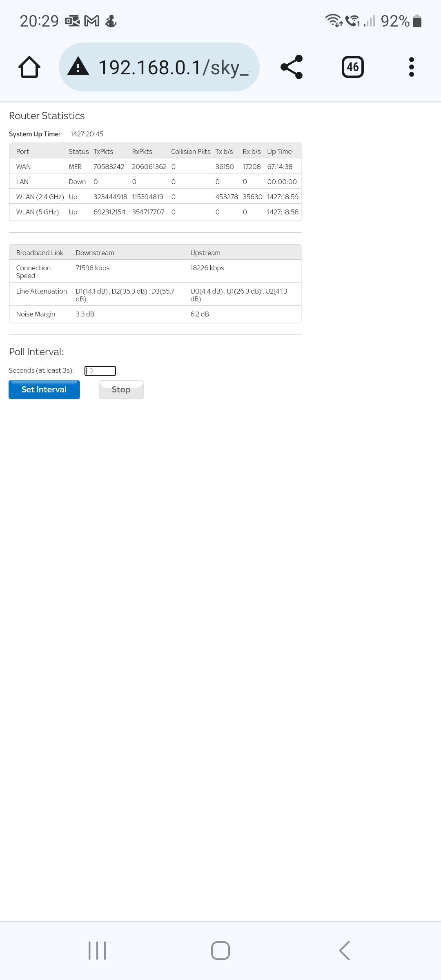441x980 pixels.
Task: Select the Broadband Link header
Action: pyautogui.click(x=40, y=253)
